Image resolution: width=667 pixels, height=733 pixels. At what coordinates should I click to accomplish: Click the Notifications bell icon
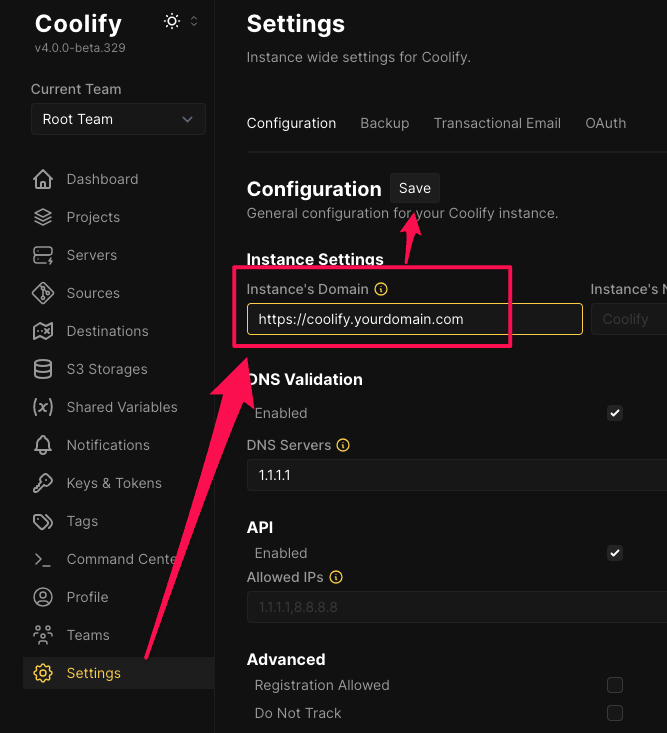pyautogui.click(x=43, y=445)
